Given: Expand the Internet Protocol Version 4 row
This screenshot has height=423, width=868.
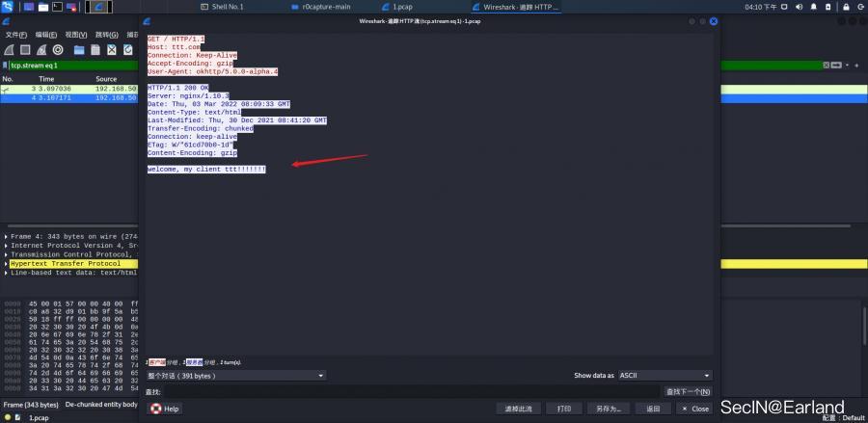Looking at the screenshot, I should tap(7, 246).
